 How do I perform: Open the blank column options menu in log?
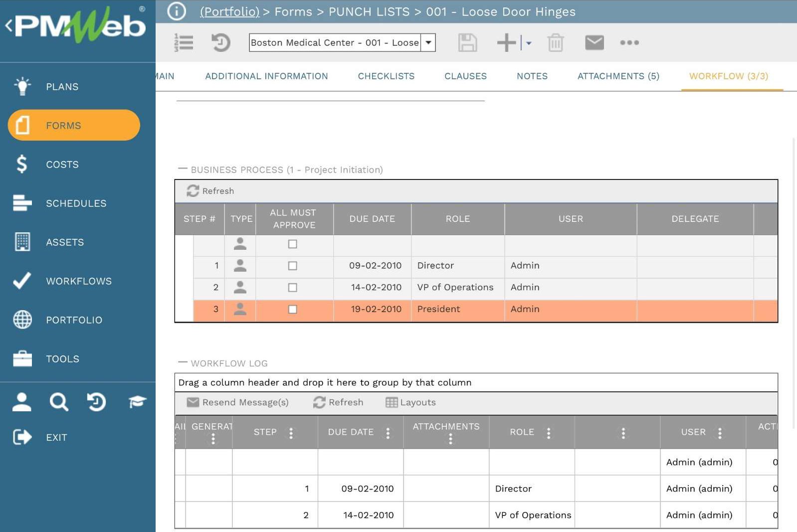tap(623, 433)
